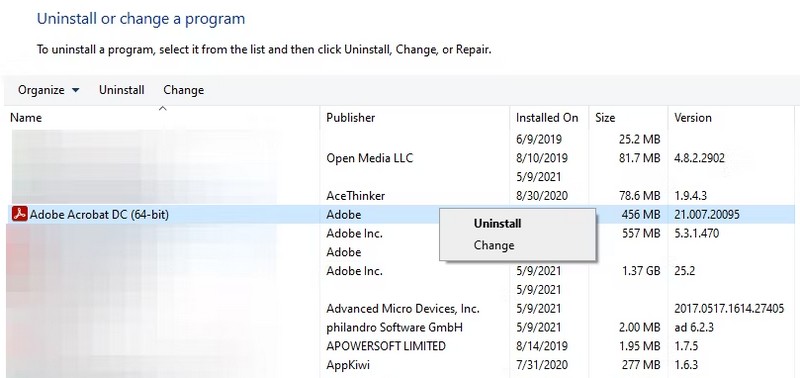Click the 25.2 MB size value
The image size is (800, 378).
pos(638,139)
